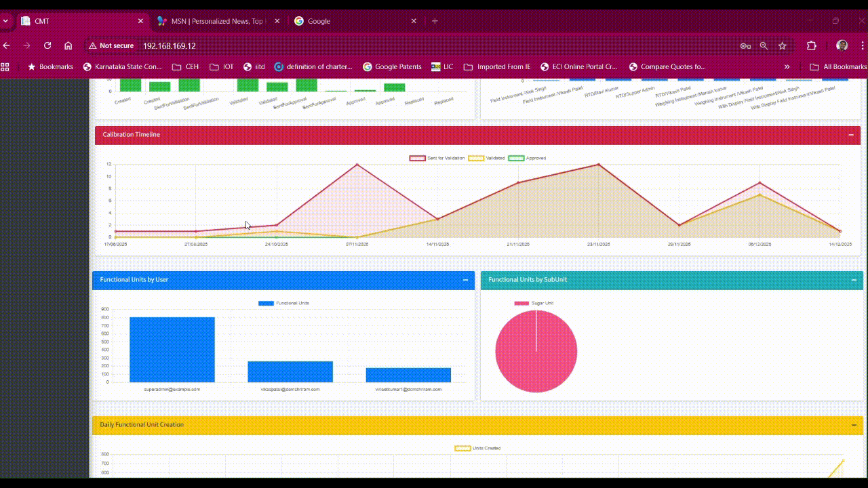Toggle the Validated legend series
This screenshot has width=868, height=488.
click(486, 158)
